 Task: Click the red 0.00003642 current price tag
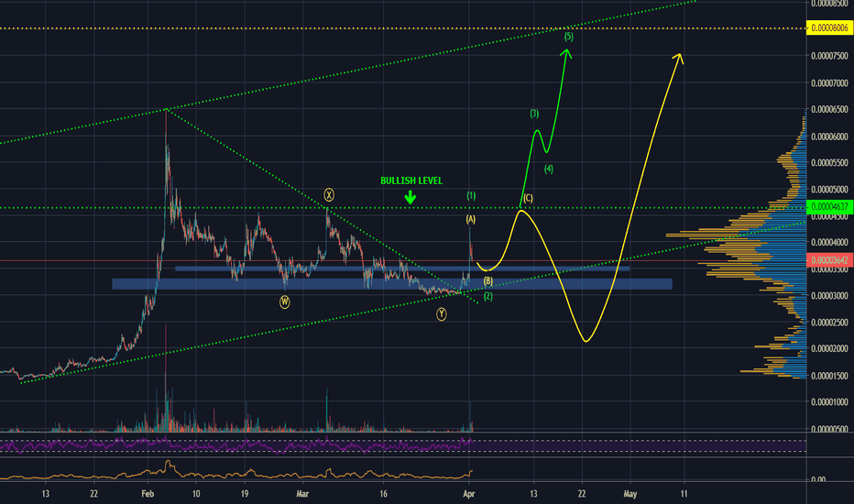[x=829, y=260]
